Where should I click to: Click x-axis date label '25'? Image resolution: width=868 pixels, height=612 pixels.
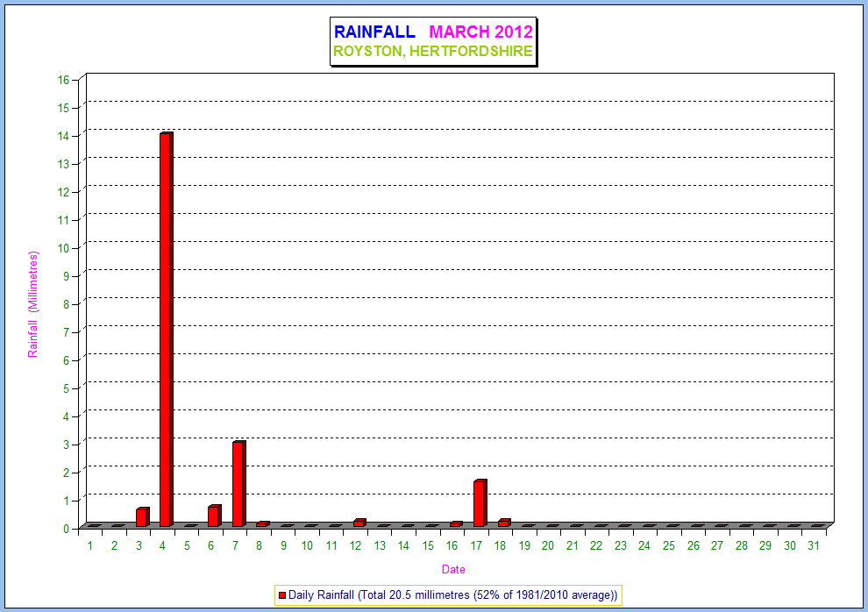[669, 545]
